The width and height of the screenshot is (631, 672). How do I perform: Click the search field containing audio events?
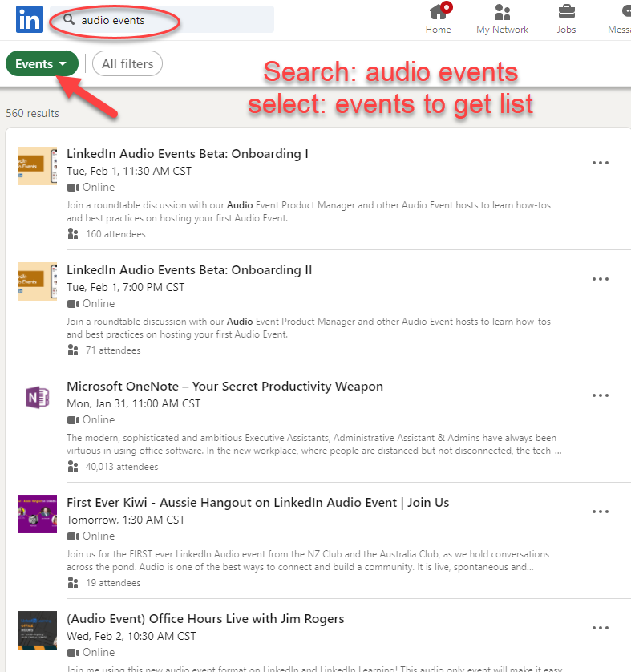[162, 19]
